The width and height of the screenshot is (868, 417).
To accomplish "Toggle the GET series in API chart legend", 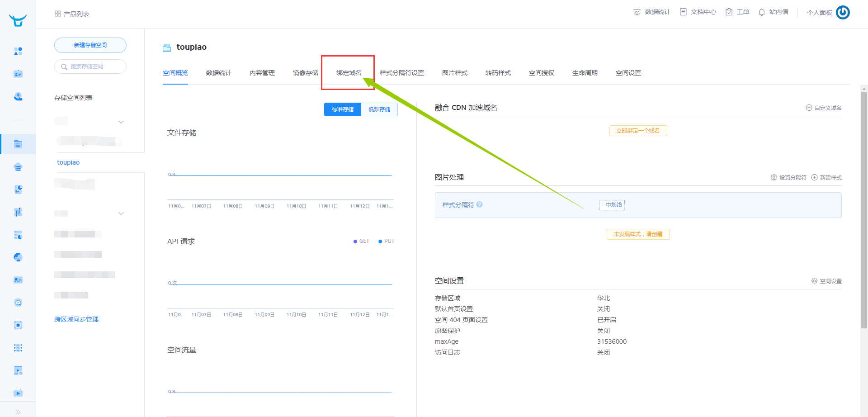I will pos(361,241).
